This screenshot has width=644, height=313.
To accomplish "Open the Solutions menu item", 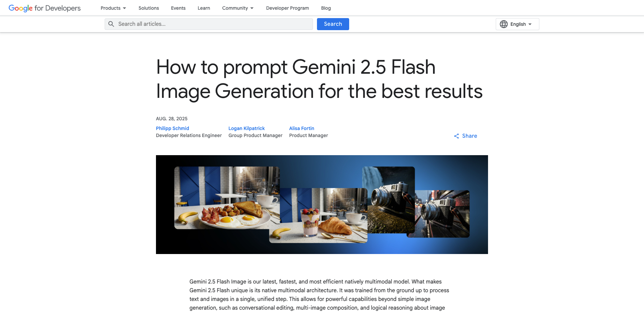I will point(149,8).
